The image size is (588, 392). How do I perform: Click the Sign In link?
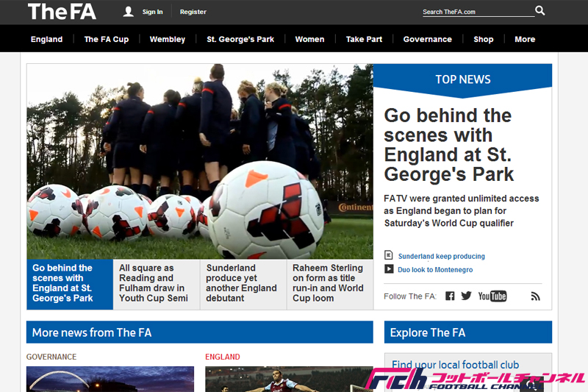click(153, 12)
